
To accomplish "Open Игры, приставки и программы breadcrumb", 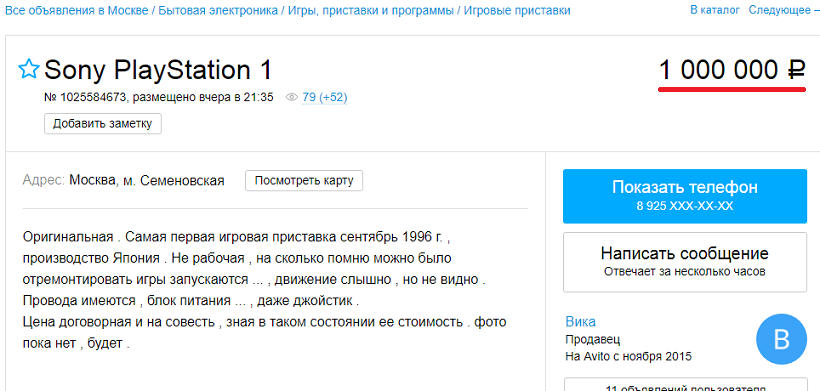I will pyautogui.click(x=371, y=10).
